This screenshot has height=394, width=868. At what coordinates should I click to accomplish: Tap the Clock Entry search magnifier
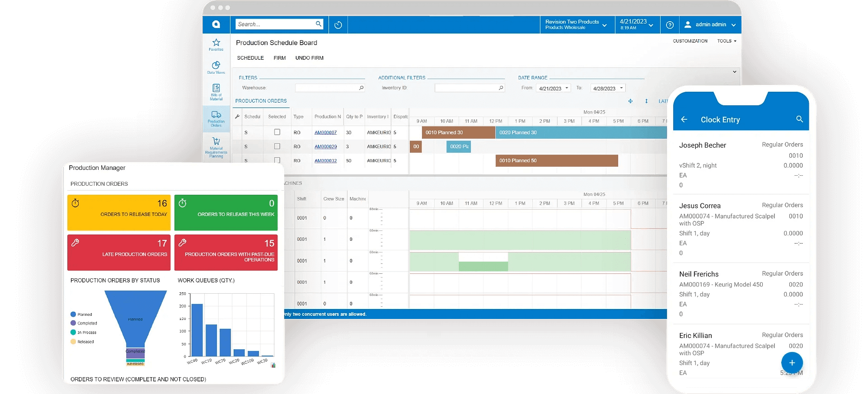[x=799, y=119]
